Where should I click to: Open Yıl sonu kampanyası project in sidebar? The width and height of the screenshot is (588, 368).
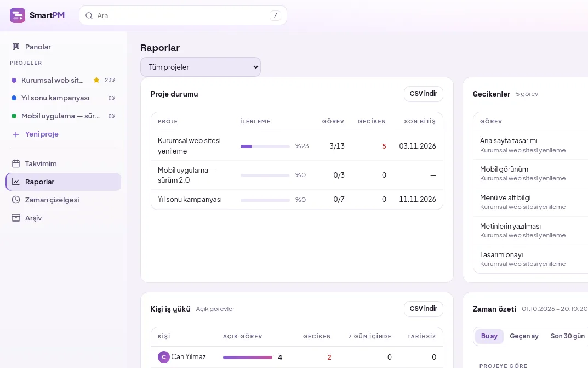pyautogui.click(x=64, y=98)
